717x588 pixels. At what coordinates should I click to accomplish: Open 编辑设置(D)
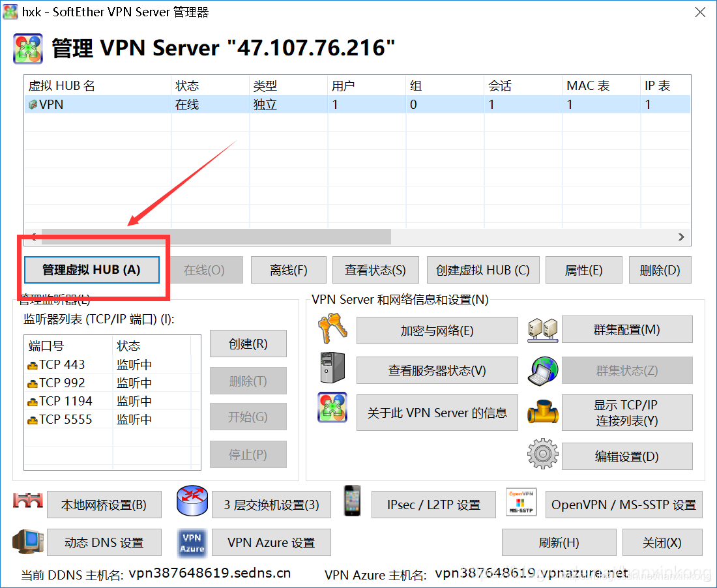(x=627, y=456)
